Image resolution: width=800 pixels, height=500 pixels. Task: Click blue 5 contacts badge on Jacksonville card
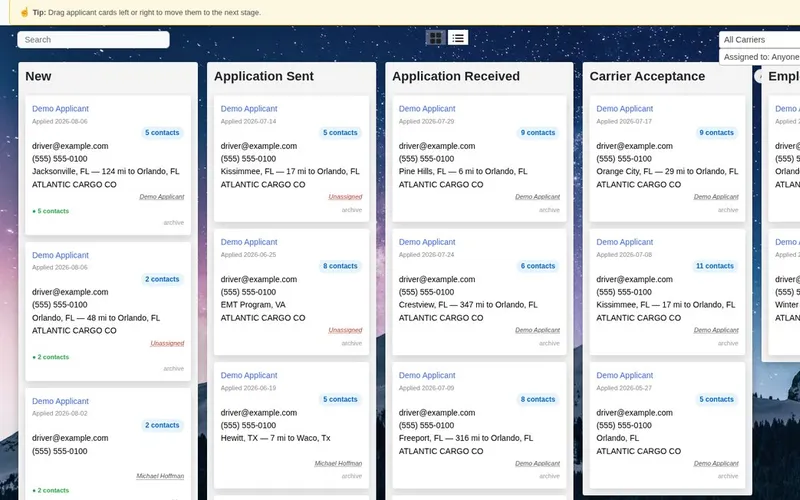[162, 133]
